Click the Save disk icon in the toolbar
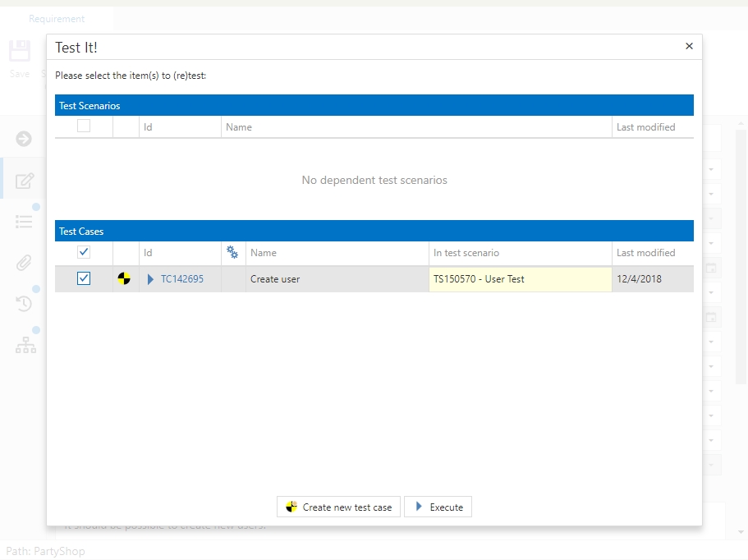Image resolution: width=748 pixels, height=560 pixels. tap(20, 52)
